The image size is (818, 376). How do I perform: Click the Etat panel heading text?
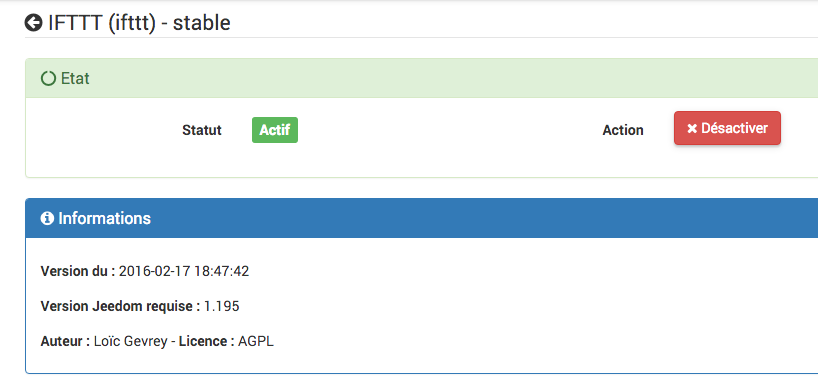[75, 79]
